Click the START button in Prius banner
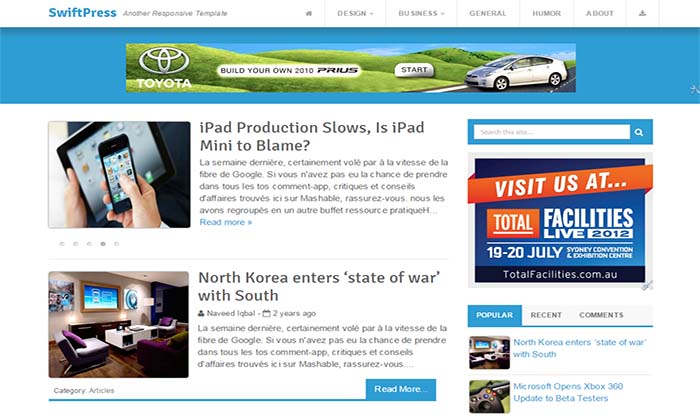700x418 pixels. (x=414, y=70)
